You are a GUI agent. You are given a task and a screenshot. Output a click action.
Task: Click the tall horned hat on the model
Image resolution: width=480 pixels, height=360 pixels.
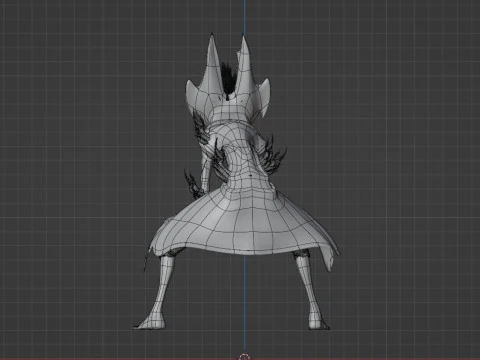click(x=228, y=79)
